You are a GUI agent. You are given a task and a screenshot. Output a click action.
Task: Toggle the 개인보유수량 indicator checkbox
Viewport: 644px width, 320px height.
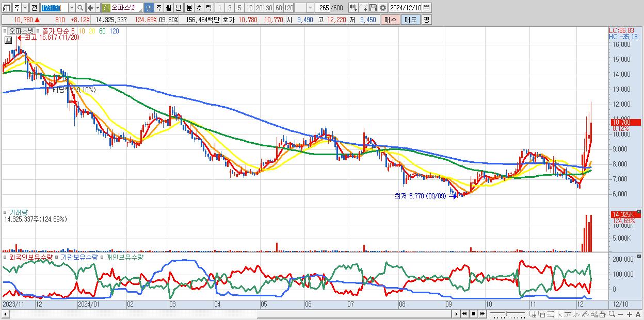[102, 256]
